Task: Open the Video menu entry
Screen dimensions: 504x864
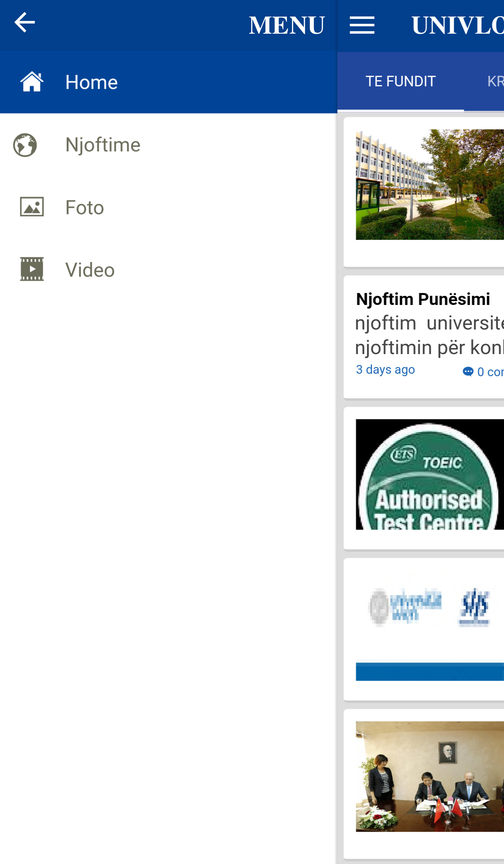Action: coord(168,270)
